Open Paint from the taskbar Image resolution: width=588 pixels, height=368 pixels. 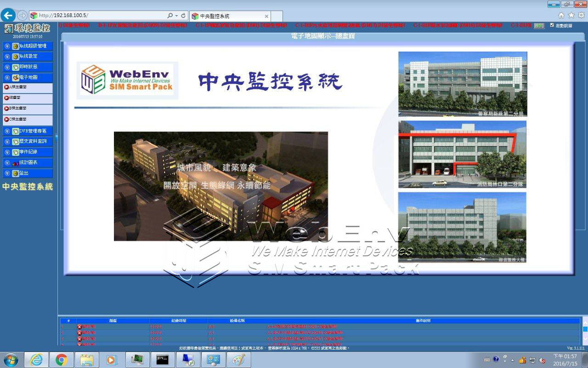238,359
